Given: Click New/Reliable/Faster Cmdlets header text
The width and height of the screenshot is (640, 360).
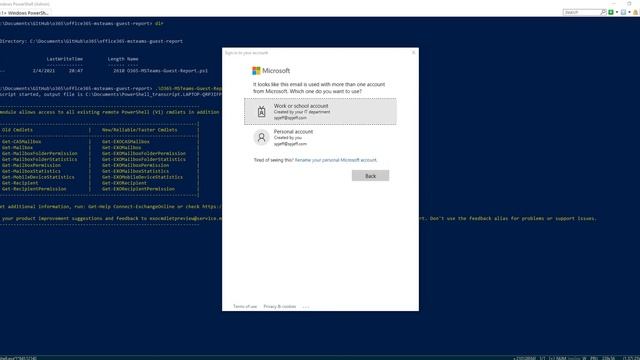Looking at the screenshot, I should click(139, 130).
